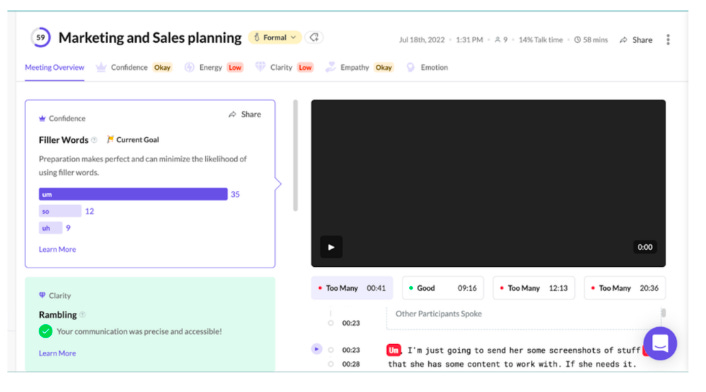Click the info icon beside Rambling
706x392 pixels.
(x=82, y=315)
